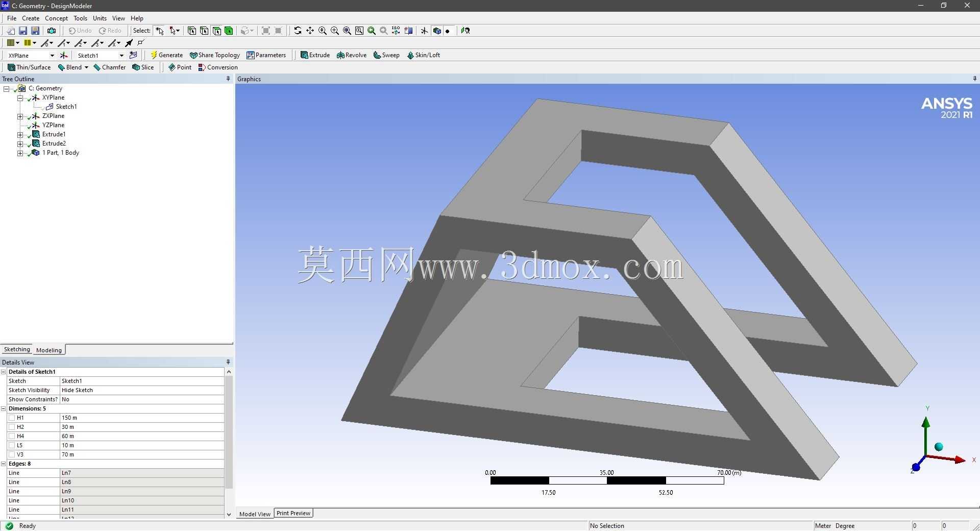The width and height of the screenshot is (980, 531).
Task: Switch to the Print Preview tab
Action: pos(293,513)
